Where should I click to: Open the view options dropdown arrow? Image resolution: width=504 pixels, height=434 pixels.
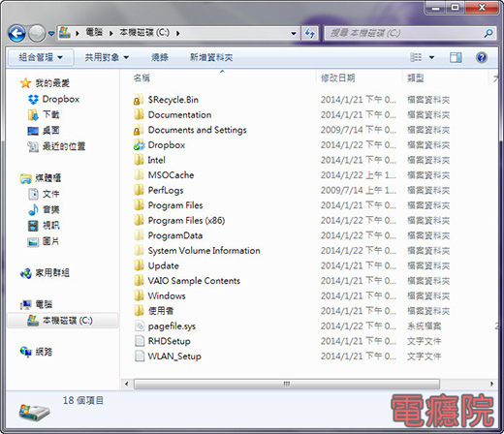click(431, 58)
